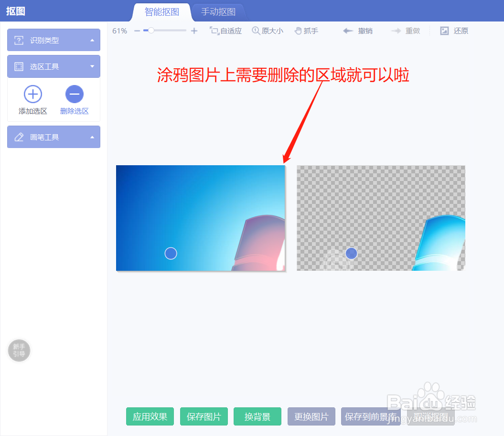Click the 自适应 fit button
This screenshot has width=504, height=436.
[225, 31]
